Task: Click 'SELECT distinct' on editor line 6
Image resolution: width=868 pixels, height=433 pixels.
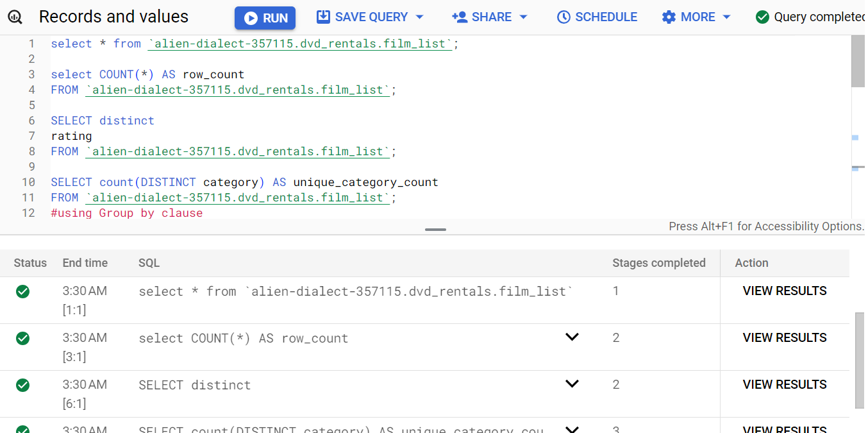Action: (x=103, y=121)
